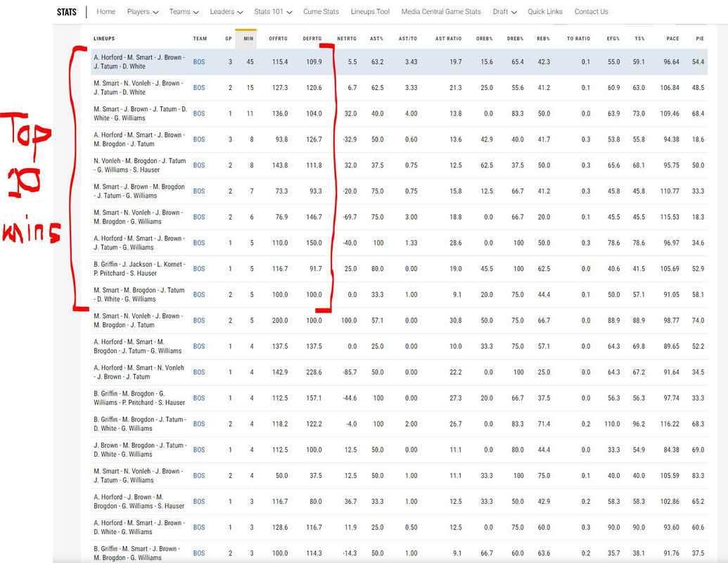Select lineup M. Smart - J. Brown - M. Brogdon - J. Tatum - G. Williams
Image resolution: width=728 pixels, height=563 pixels.
pyautogui.click(x=139, y=191)
